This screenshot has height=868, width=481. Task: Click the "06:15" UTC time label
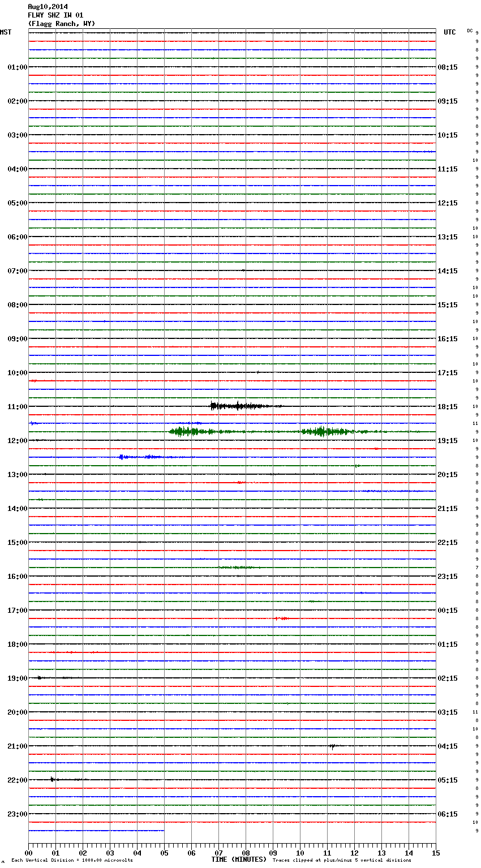point(448,814)
